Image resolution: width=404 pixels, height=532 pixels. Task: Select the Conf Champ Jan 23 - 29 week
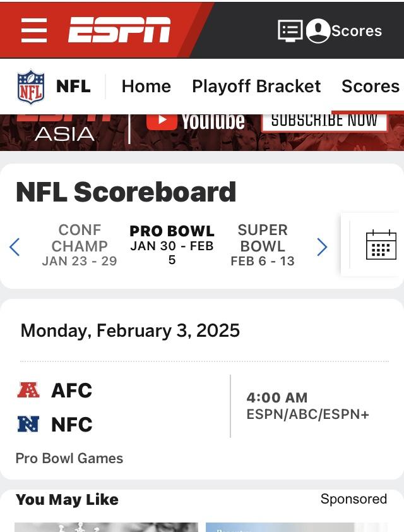[x=80, y=245]
